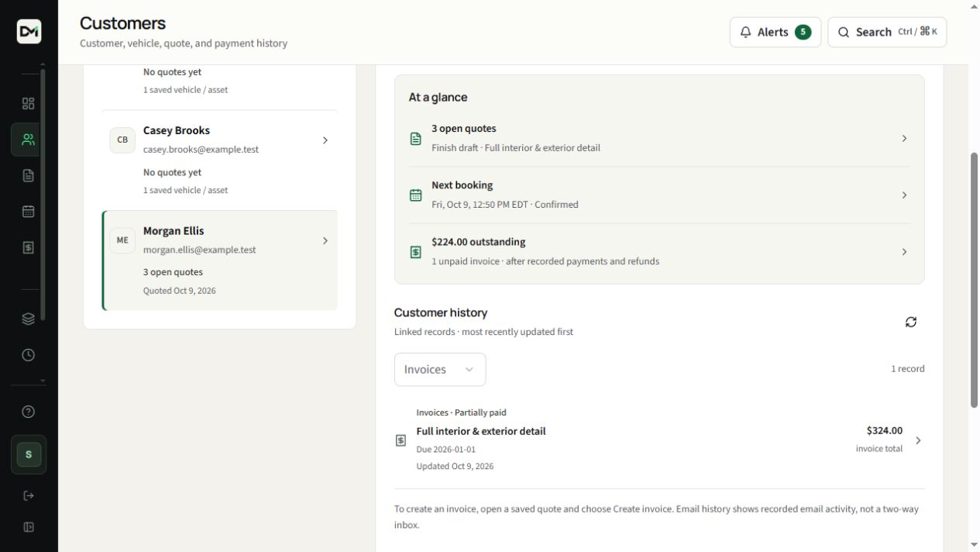The width and height of the screenshot is (980, 552).
Task: Toggle the sidebar collapse panel icon
Action: point(29,527)
